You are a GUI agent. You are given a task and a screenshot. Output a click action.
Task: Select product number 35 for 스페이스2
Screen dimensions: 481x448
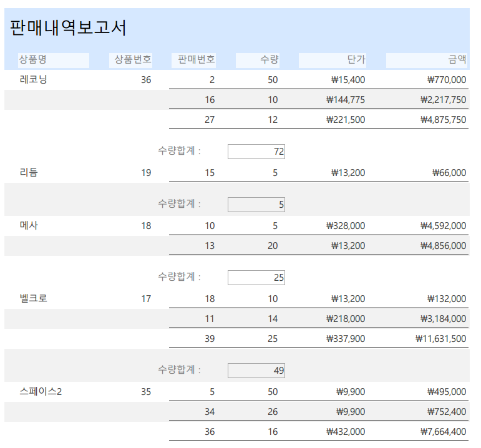(x=146, y=392)
